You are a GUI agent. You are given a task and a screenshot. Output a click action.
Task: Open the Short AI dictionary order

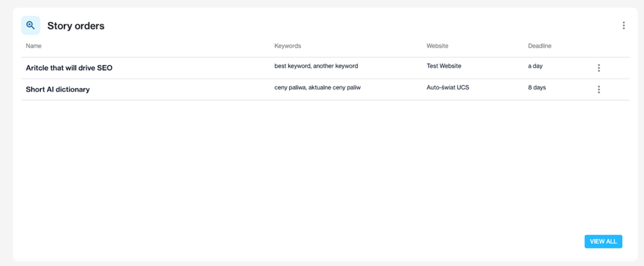click(57, 89)
